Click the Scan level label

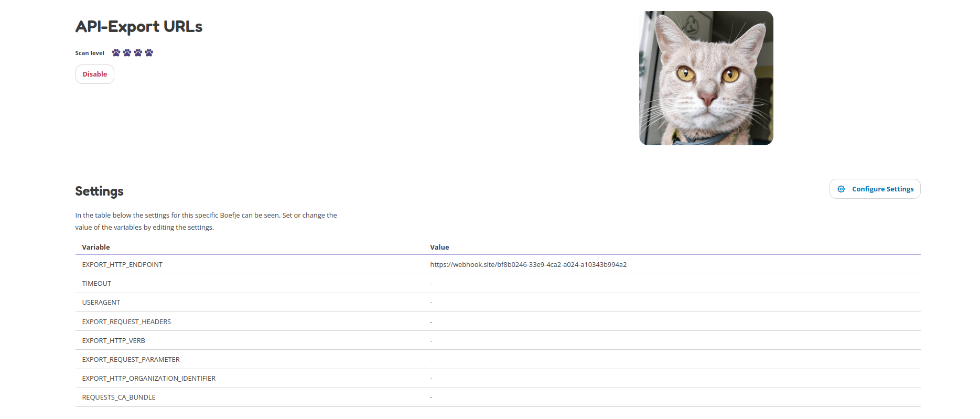(x=90, y=53)
